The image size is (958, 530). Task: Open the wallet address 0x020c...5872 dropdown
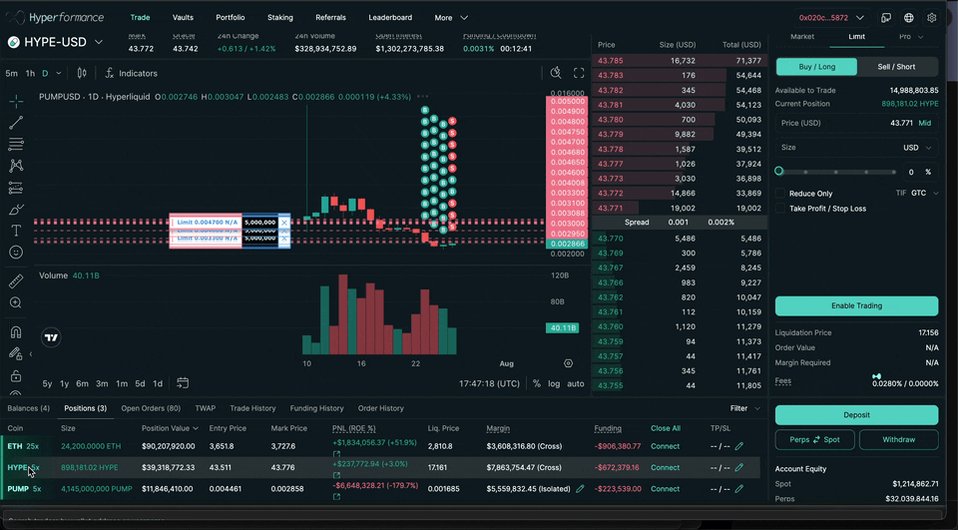(832, 18)
